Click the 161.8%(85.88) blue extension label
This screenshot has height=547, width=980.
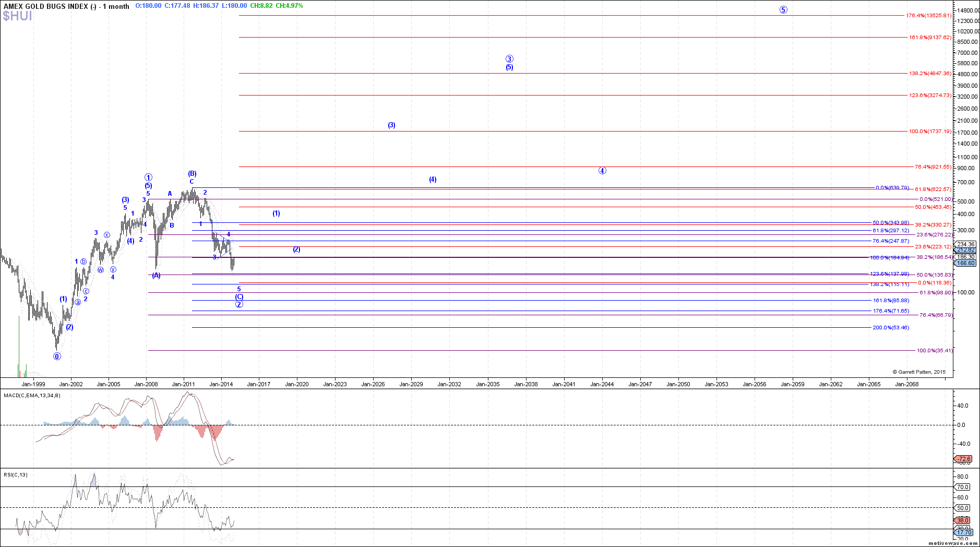click(891, 301)
